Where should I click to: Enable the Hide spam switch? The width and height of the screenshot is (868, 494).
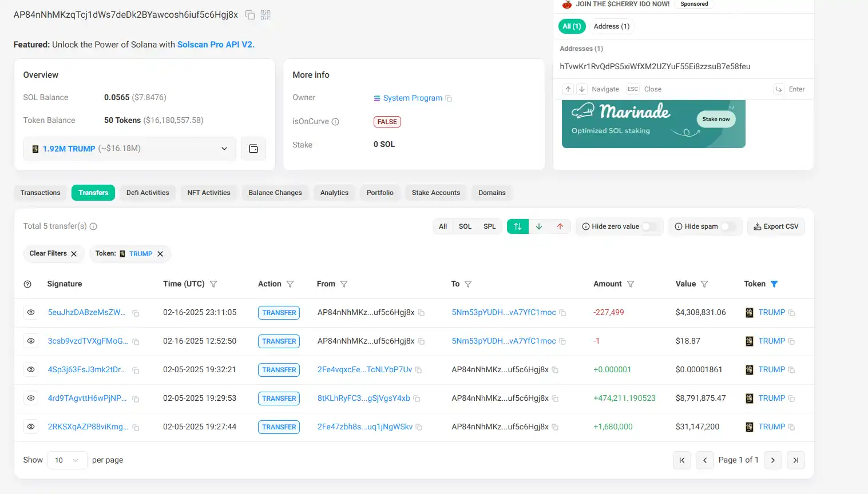point(728,226)
